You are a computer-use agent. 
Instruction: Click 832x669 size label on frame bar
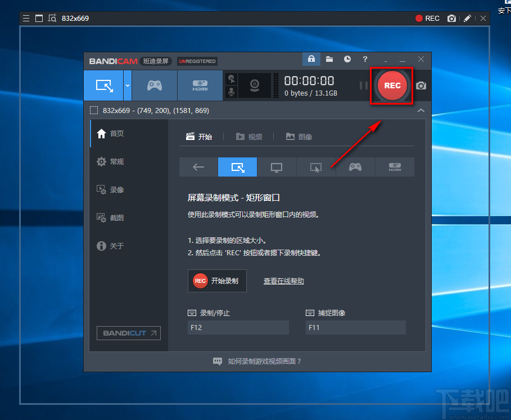(75, 18)
